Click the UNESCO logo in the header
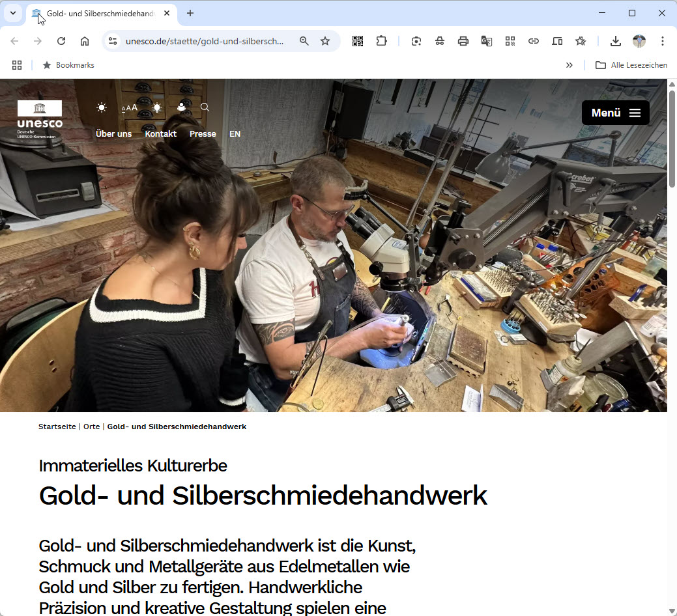 40,120
